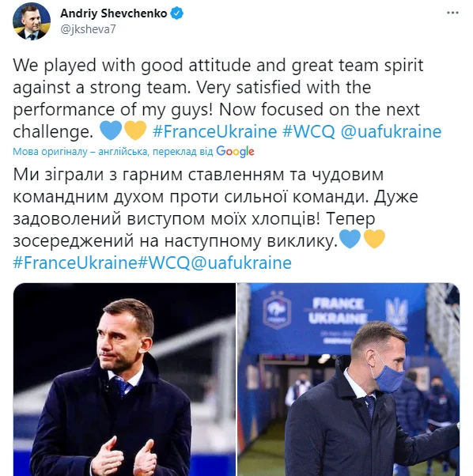The width and height of the screenshot is (473, 476).
Task: Click the blue heart emoji in translation
Action: click(350, 239)
